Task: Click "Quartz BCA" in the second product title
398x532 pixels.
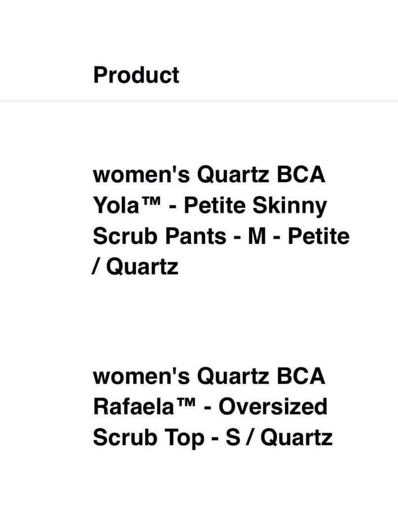Action: [x=261, y=377]
